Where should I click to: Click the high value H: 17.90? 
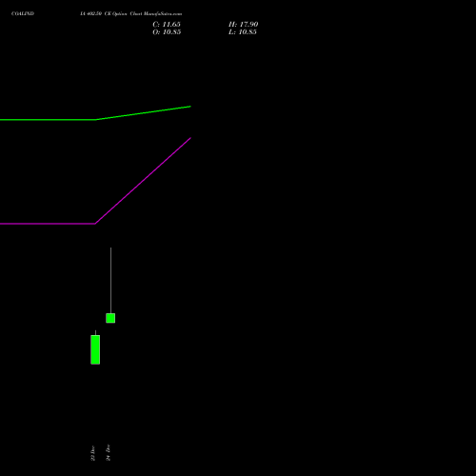point(243,24)
